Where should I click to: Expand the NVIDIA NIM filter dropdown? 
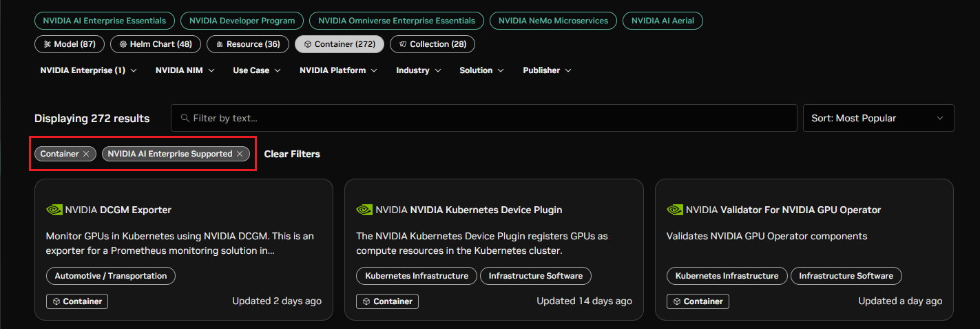[x=185, y=70]
